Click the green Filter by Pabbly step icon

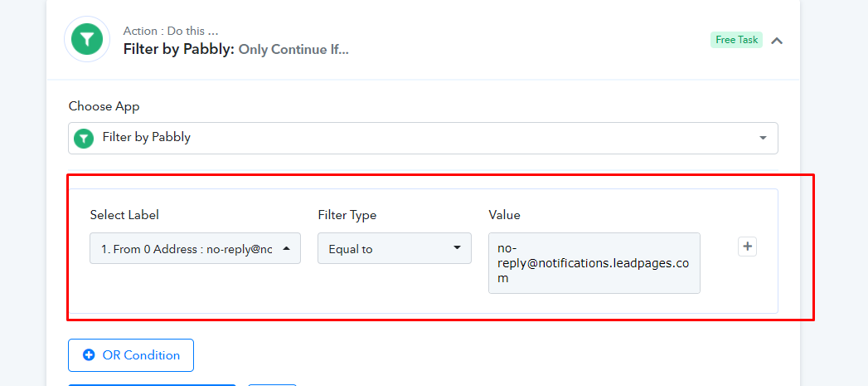pyautogui.click(x=87, y=39)
